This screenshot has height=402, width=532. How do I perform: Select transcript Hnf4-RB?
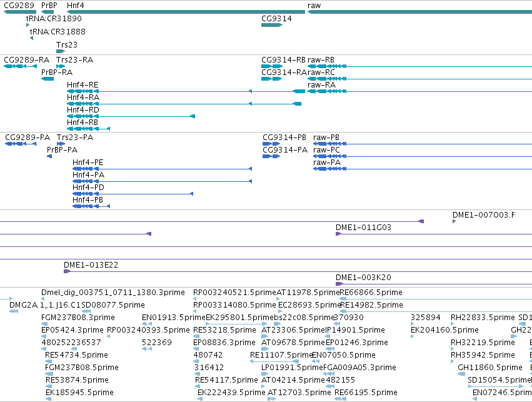(88, 129)
